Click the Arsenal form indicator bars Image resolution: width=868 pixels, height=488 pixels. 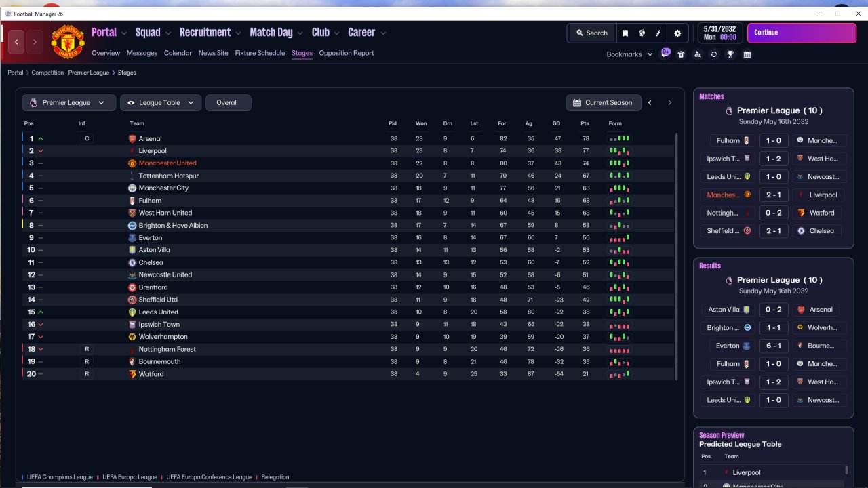pyautogui.click(x=620, y=139)
